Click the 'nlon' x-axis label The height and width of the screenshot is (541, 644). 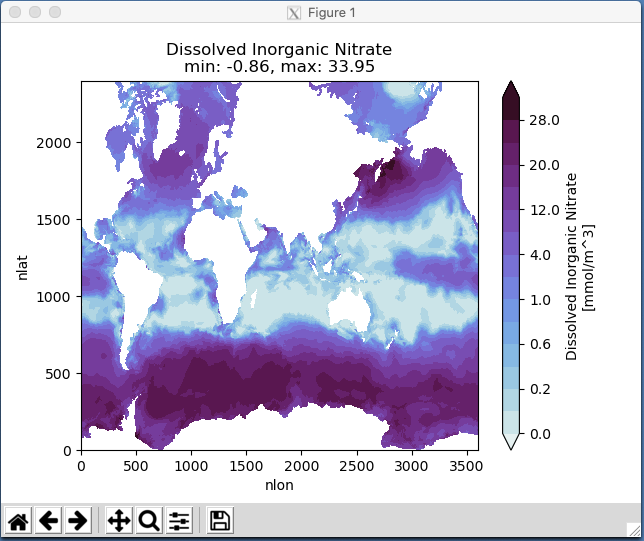(279, 485)
